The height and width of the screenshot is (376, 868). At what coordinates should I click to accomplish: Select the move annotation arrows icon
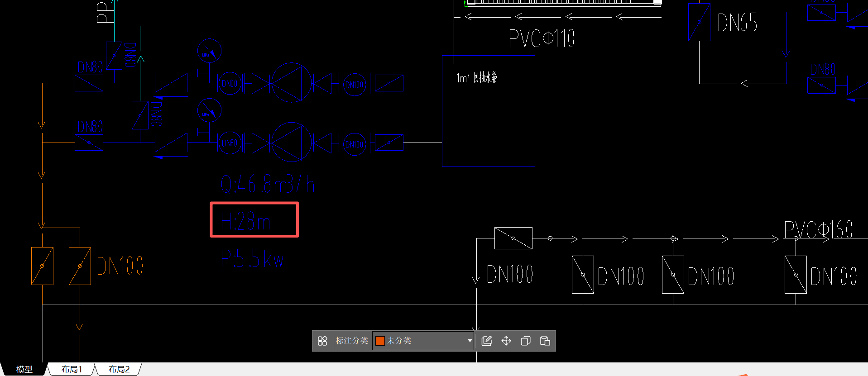coord(506,341)
